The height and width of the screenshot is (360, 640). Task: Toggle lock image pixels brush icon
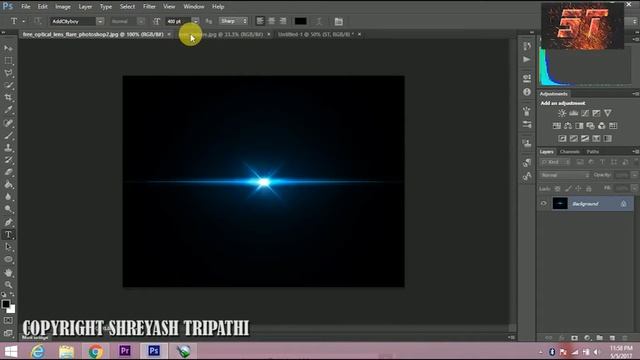568,189
